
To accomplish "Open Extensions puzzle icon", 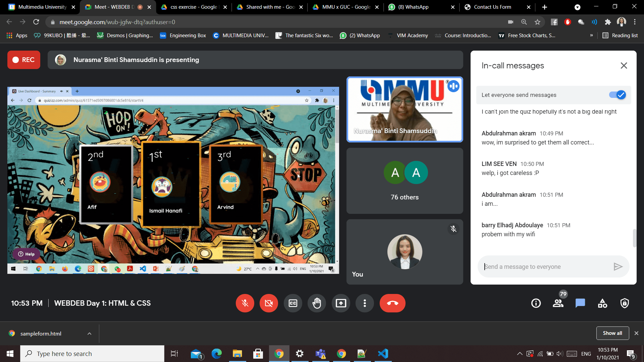I will click(x=608, y=22).
